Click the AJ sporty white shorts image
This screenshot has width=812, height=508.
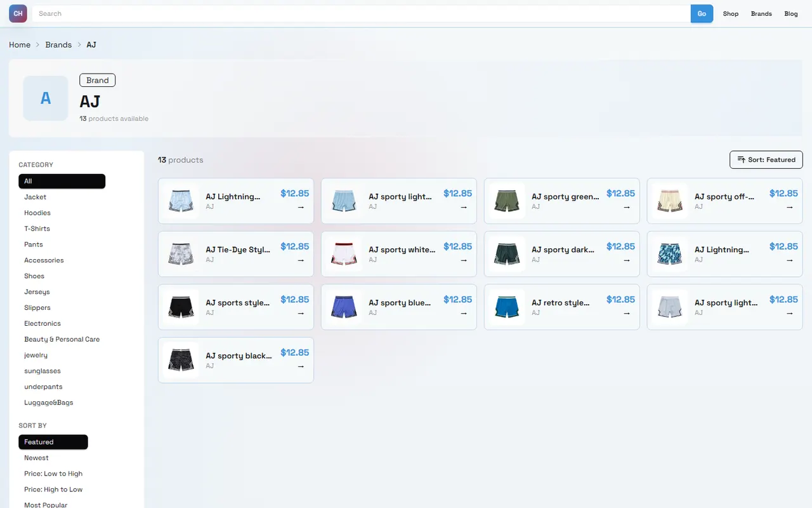pyautogui.click(x=344, y=254)
